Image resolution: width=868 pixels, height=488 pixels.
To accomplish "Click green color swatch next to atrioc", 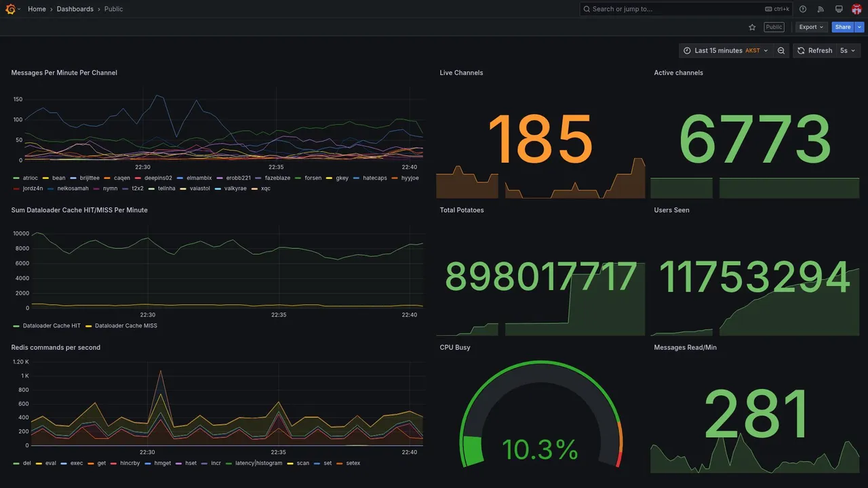I will pyautogui.click(x=16, y=178).
